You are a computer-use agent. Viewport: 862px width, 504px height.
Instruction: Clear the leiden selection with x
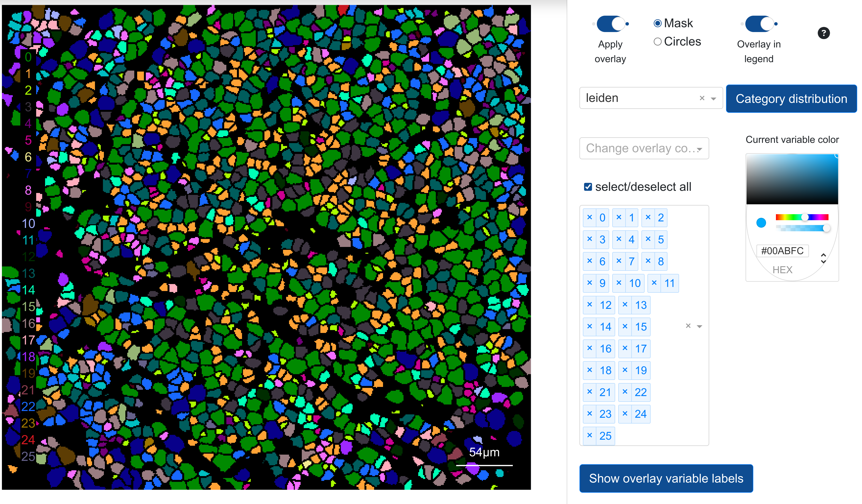click(x=702, y=99)
